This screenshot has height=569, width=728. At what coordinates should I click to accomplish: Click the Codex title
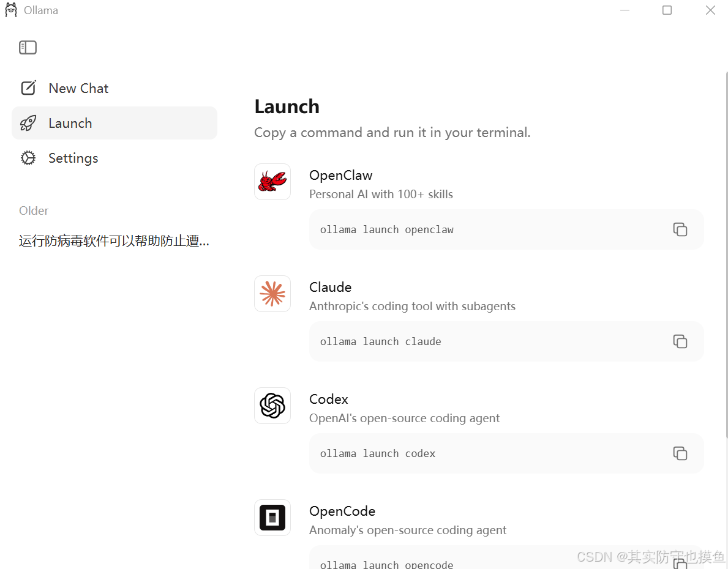[x=329, y=399]
